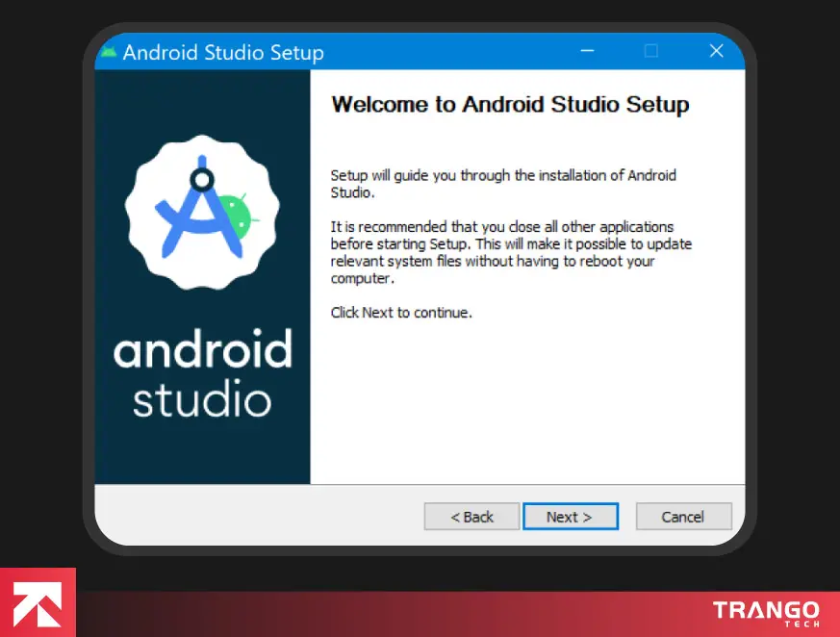Click the "android studio" wordmark in sidebar
The height and width of the screenshot is (637, 840).
[x=202, y=373]
